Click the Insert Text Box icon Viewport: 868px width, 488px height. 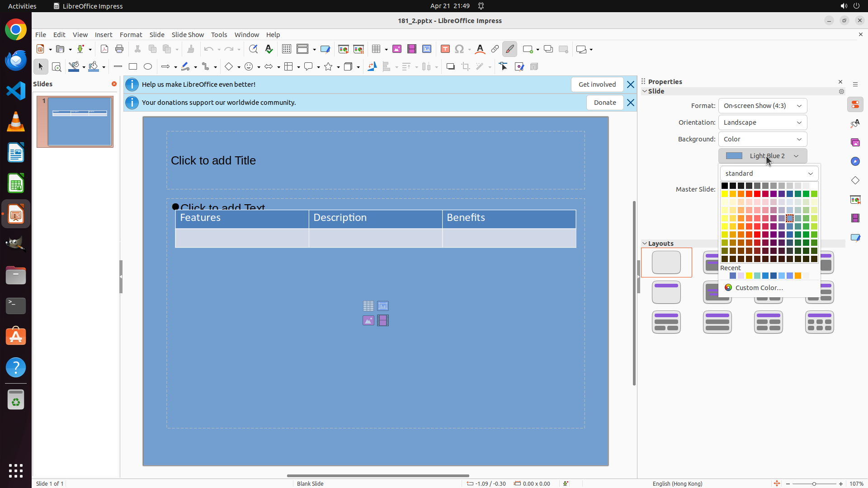click(x=445, y=49)
